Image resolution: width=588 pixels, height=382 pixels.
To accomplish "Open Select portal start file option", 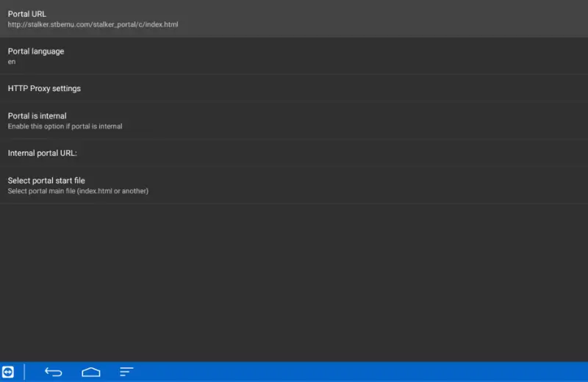I will (294, 185).
